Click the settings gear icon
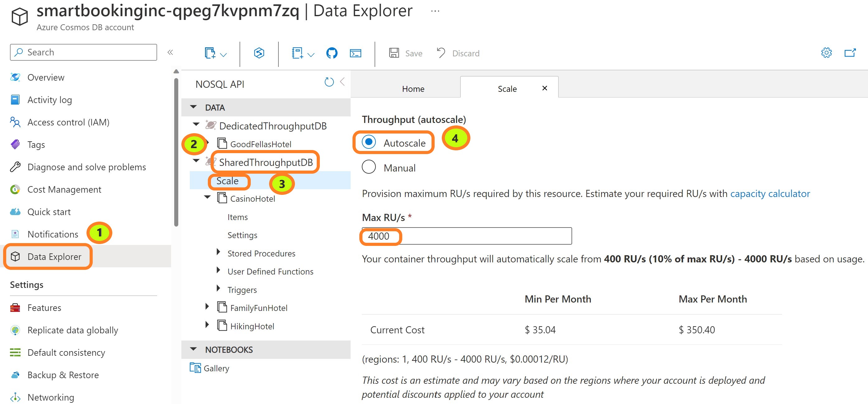868x404 pixels. click(826, 53)
